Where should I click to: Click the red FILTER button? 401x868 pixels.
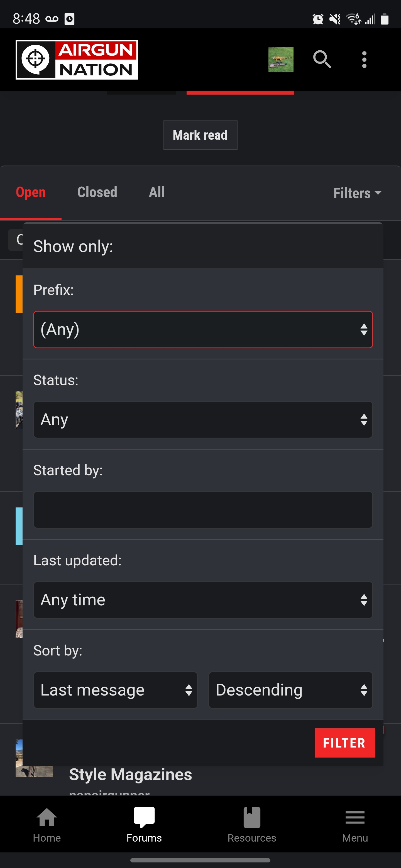[x=344, y=743]
